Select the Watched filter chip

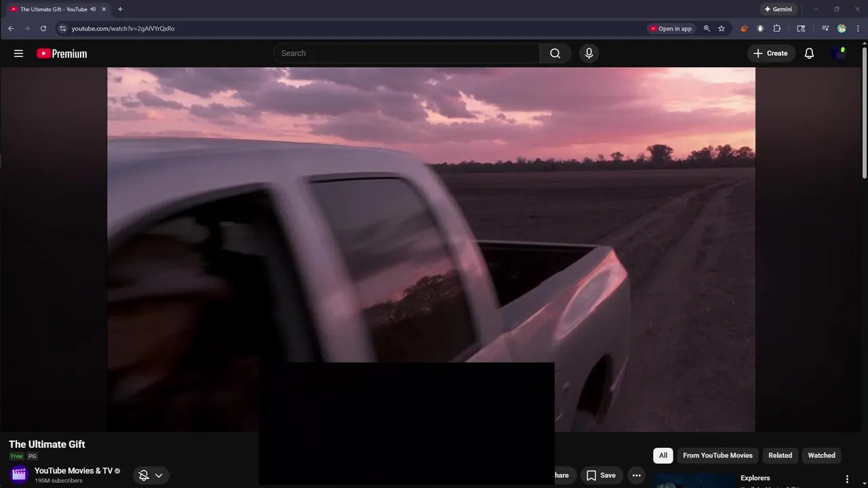click(x=821, y=455)
